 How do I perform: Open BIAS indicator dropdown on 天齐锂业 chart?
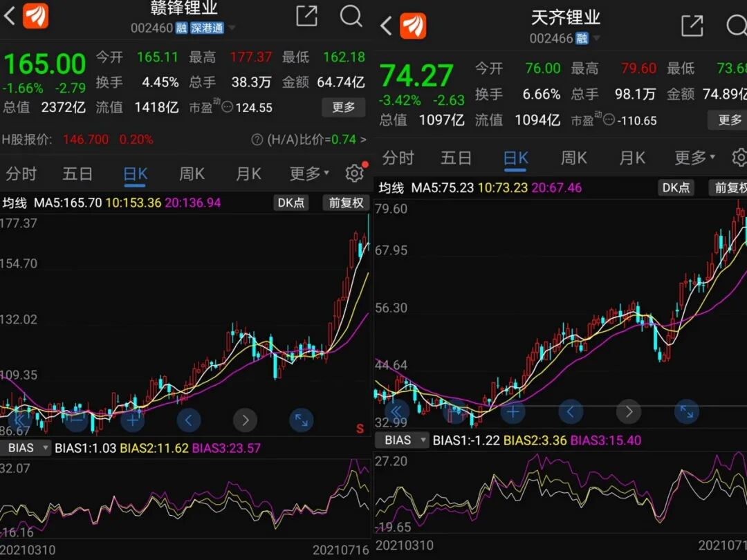pos(402,440)
